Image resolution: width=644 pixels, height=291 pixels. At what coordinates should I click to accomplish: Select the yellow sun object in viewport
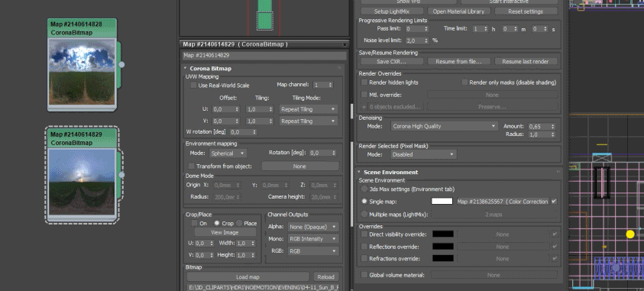[630, 234]
